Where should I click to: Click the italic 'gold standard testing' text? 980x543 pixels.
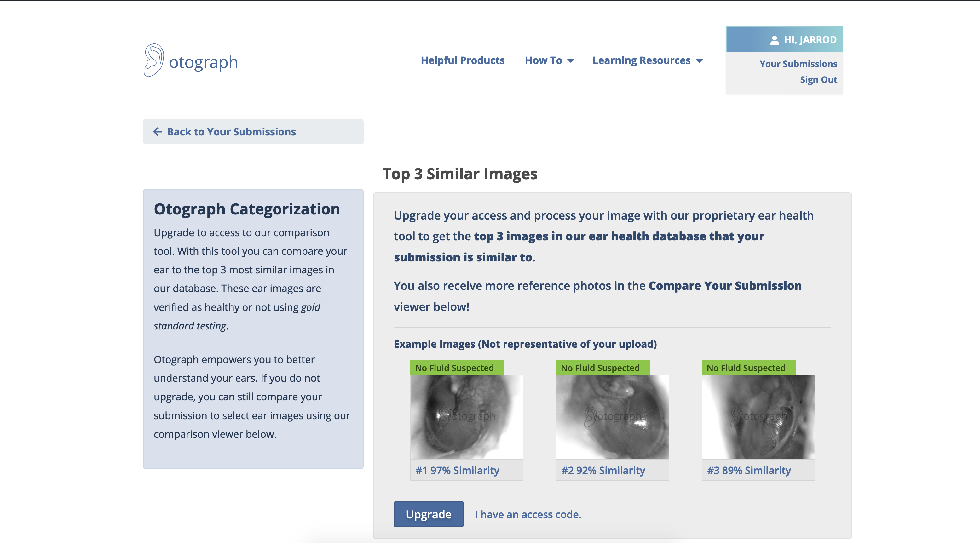237,316
